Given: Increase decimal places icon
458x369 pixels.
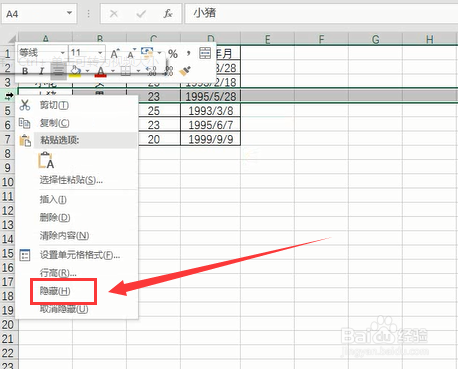Looking at the screenshot, I should 151,71.
